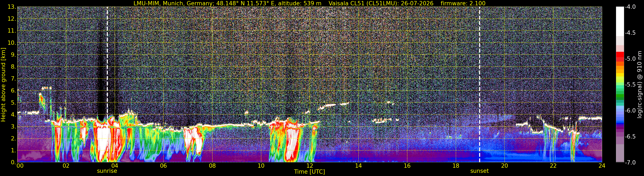644x176 pixels.
Task: Click the '0.' tick on the height axis
Action: point(13,163)
